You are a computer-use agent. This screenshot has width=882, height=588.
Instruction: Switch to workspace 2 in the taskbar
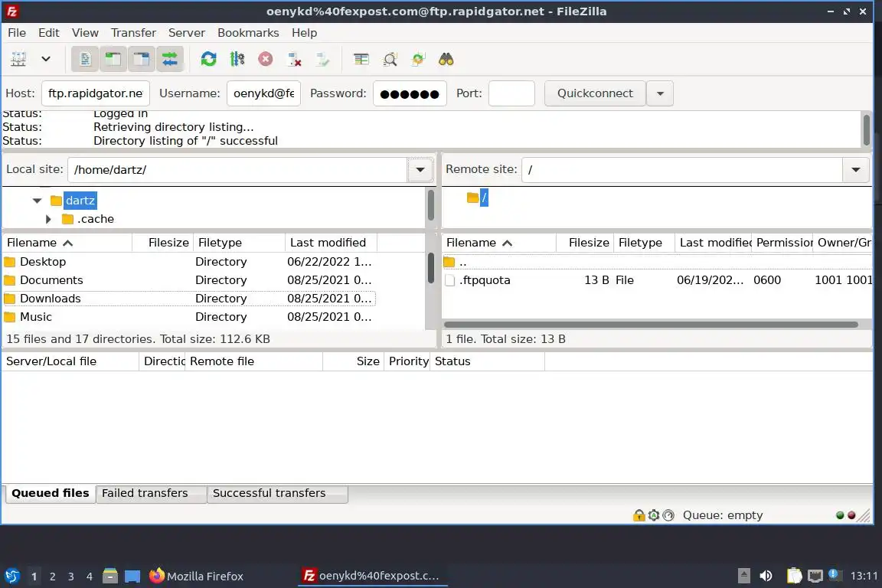[x=53, y=577]
